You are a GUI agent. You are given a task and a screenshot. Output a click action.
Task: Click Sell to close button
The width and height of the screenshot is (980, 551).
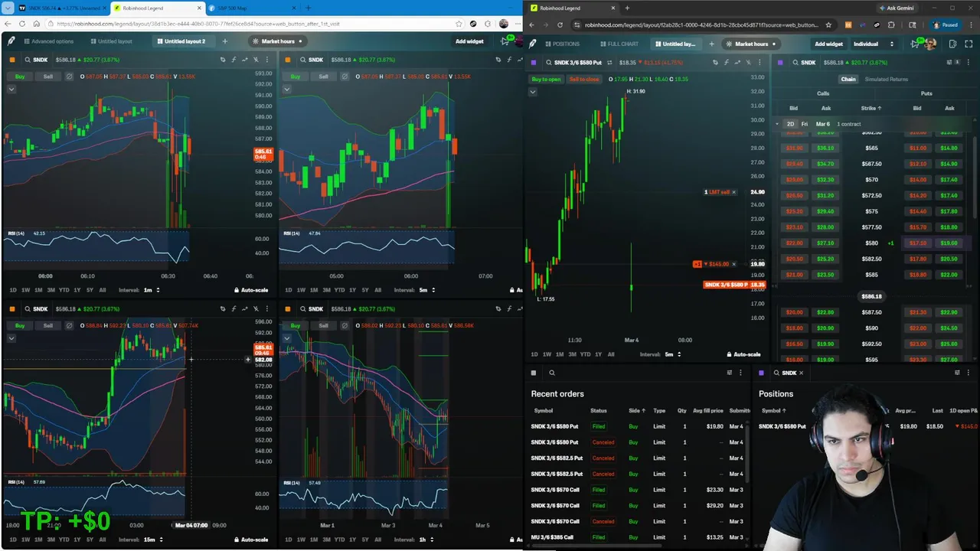584,79
